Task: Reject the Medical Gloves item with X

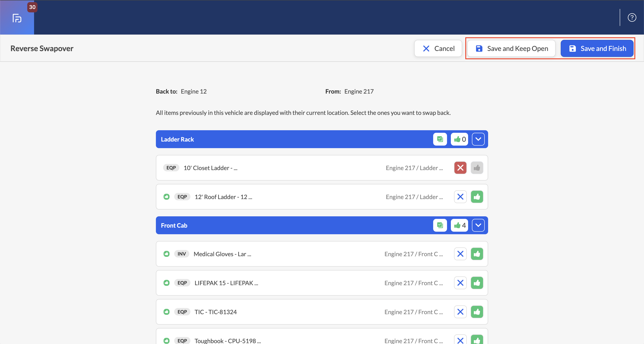Action: pyautogui.click(x=460, y=254)
